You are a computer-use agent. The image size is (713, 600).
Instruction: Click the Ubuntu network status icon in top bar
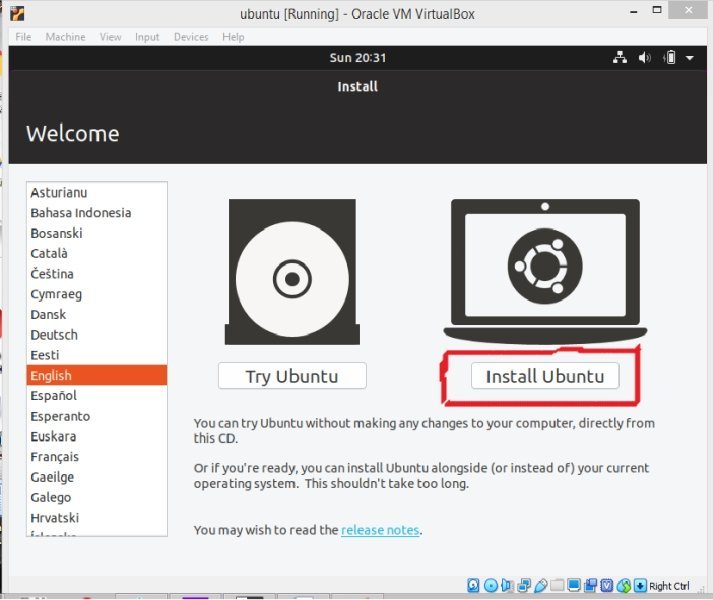(620, 57)
